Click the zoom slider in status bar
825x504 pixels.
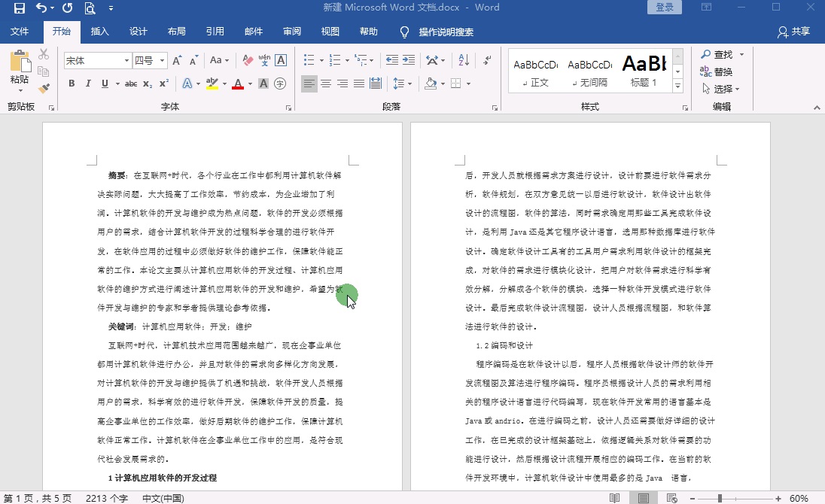(720, 498)
